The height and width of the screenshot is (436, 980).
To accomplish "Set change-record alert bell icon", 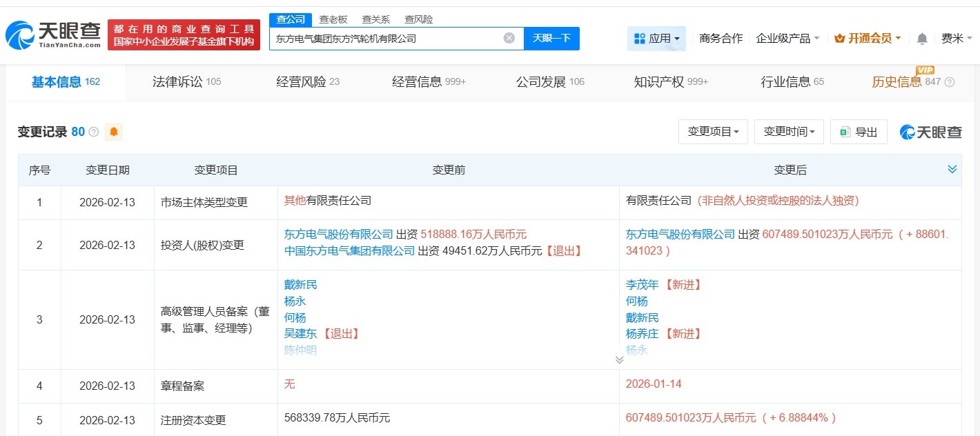I will pyautogui.click(x=113, y=132).
